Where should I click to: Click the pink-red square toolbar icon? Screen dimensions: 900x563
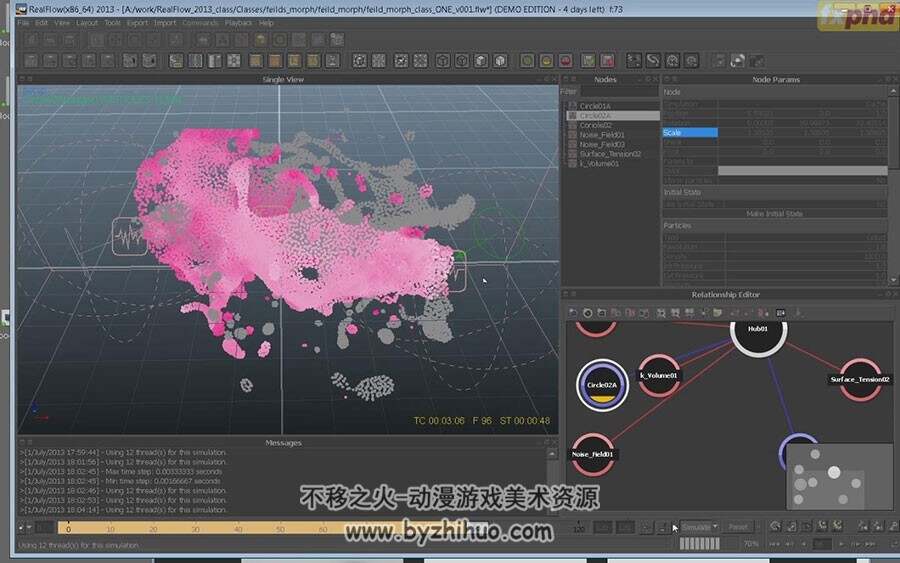point(607,60)
